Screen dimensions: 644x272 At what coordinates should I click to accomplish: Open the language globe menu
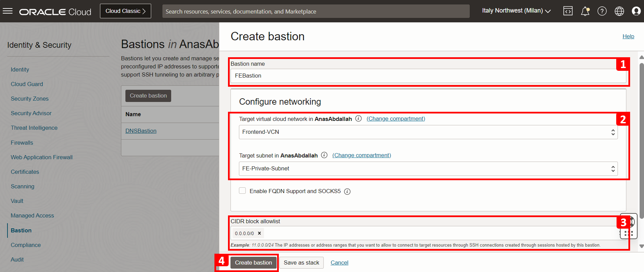tap(619, 11)
